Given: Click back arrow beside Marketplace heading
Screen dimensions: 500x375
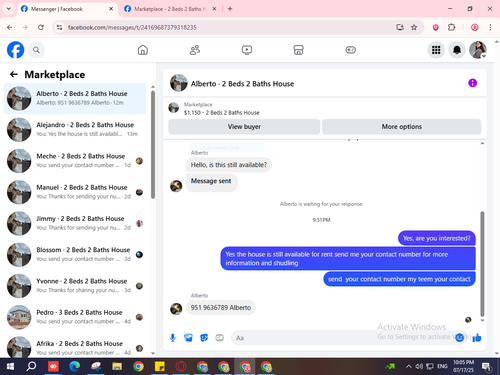Looking at the screenshot, I should point(14,74).
